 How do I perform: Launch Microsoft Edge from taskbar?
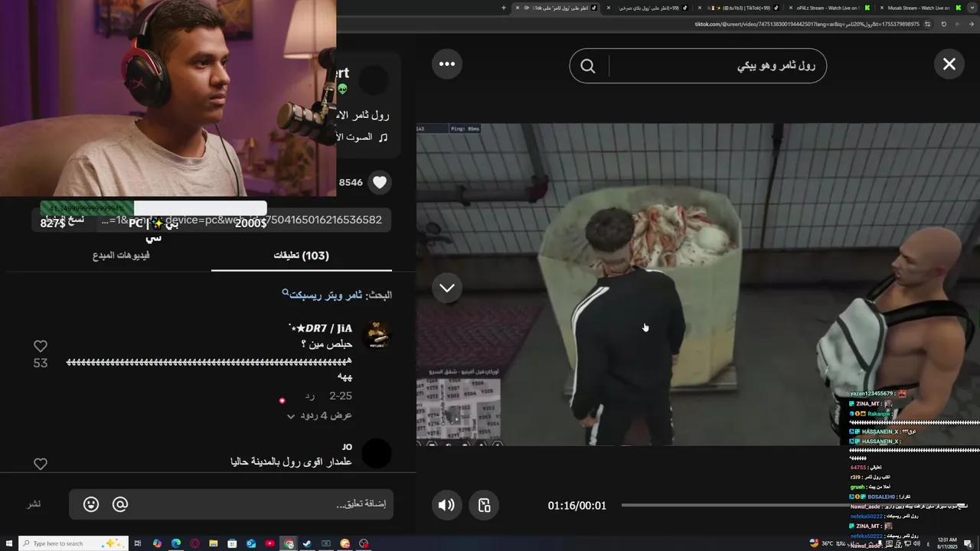175,543
